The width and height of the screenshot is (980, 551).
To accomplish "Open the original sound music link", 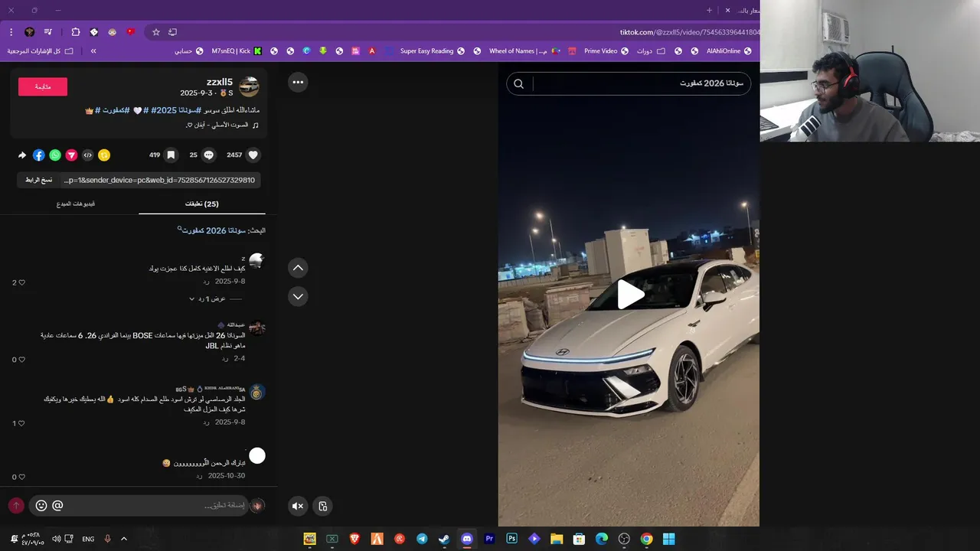I will pos(222,125).
